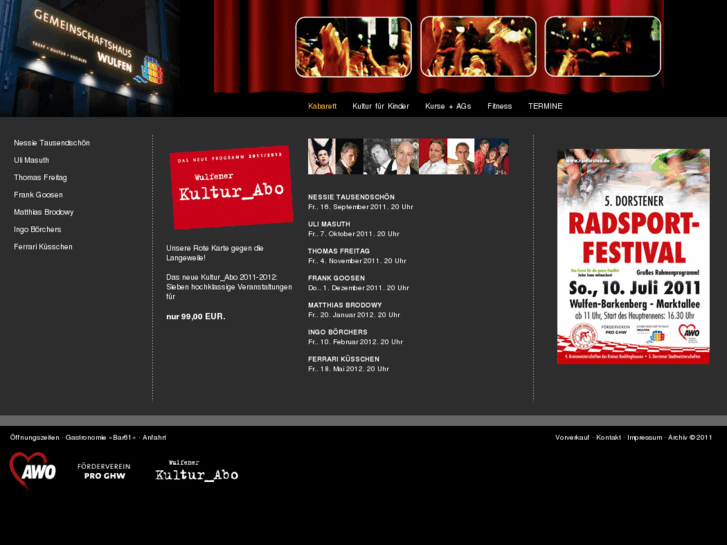
Task: Click the artists portrait photo strip
Action: 408,157
